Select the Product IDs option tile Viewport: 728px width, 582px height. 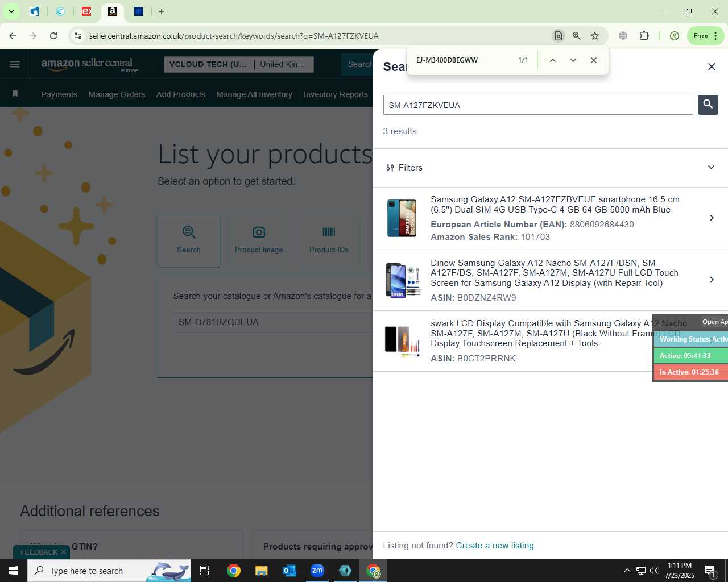[x=329, y=240]
